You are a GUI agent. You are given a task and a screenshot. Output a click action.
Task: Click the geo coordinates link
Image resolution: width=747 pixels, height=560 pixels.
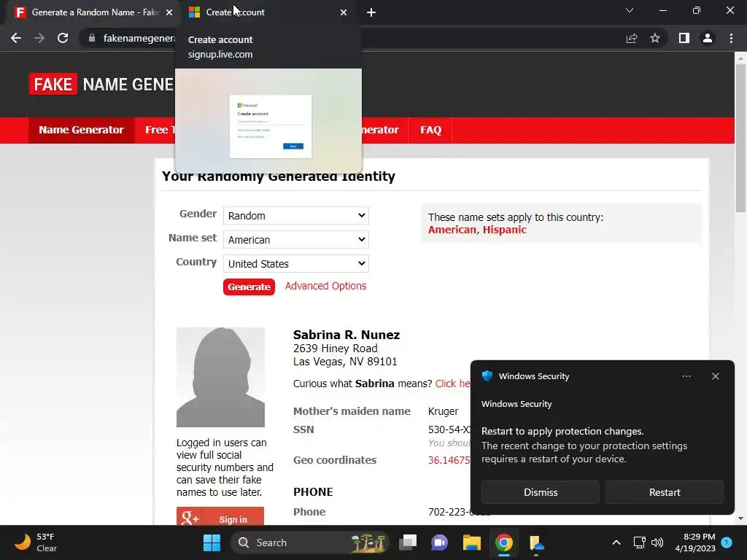point(449,460)
